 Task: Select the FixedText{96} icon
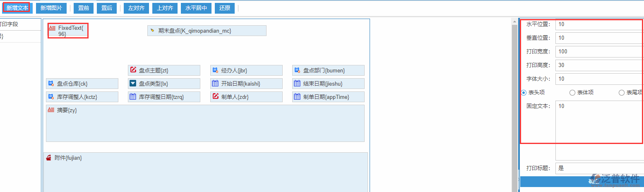pyautogui.click(x=52, y=28)
